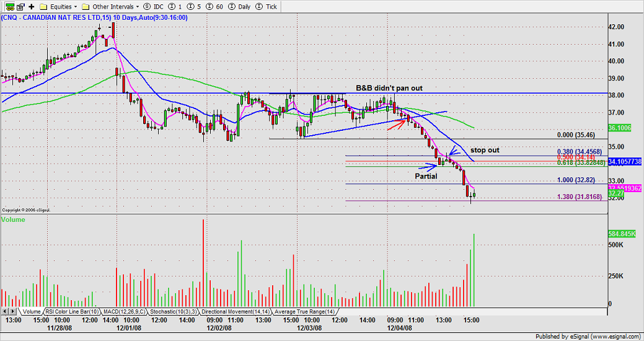The image size is (644, 341).
Task: Switch to the 1-minute interval button
Action: click(x=176, y=7)
